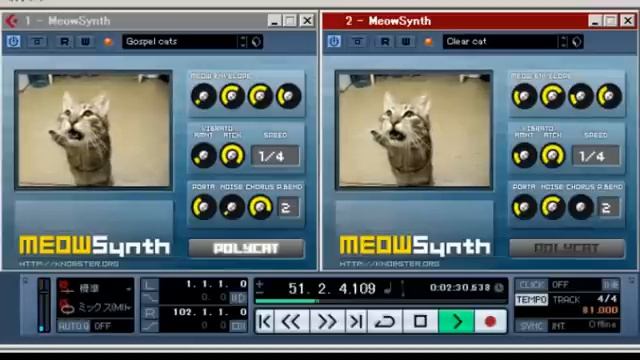Screen dimensions: 640x360
Task: Click the orange indicator in MeowSynth 1
Action: [x=108, y=42]
